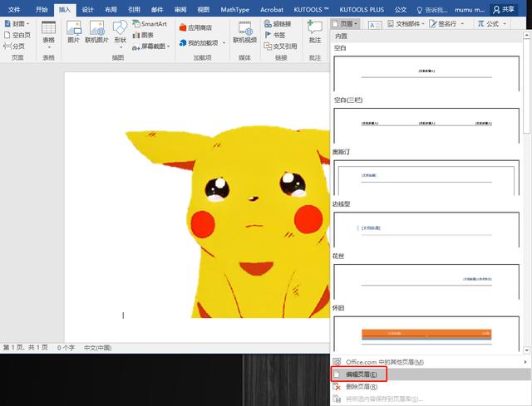Click 第1页,共1页 in status bar
The image size is (532, 406).
(x=26, y=348)
